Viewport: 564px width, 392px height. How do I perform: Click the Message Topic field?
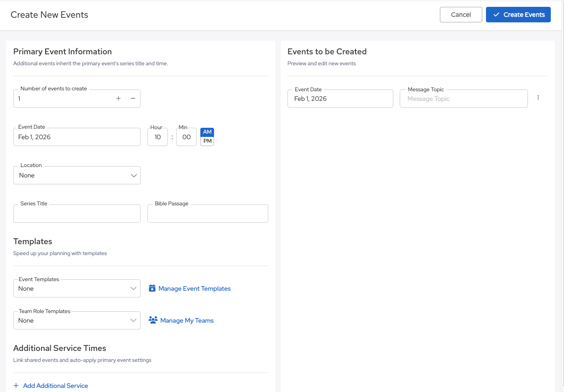click(463, 99)
